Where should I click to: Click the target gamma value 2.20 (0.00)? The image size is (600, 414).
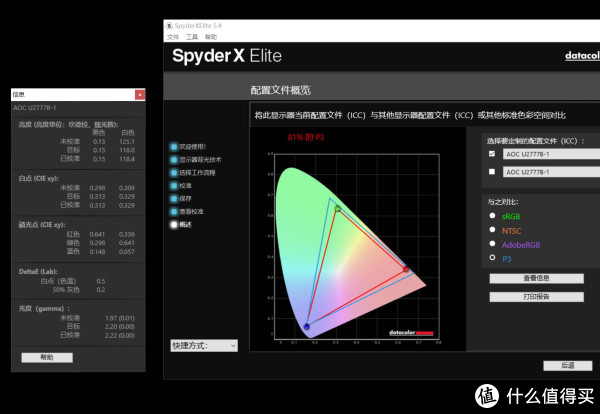120,326
